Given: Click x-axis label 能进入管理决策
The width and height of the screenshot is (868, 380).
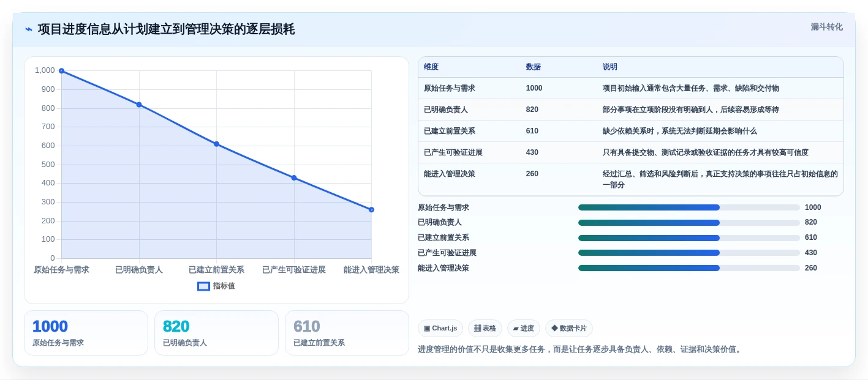Looking at the screenshot, I should (x=371, y=270).
